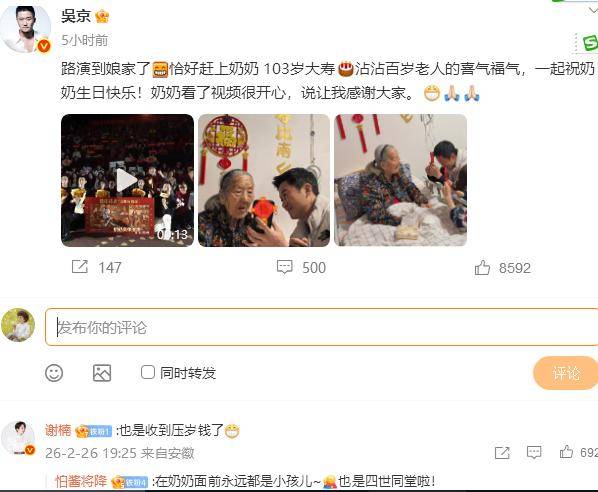Open commenter 谢楠's profile link
598x492 pixels.
tap(58, 430)
